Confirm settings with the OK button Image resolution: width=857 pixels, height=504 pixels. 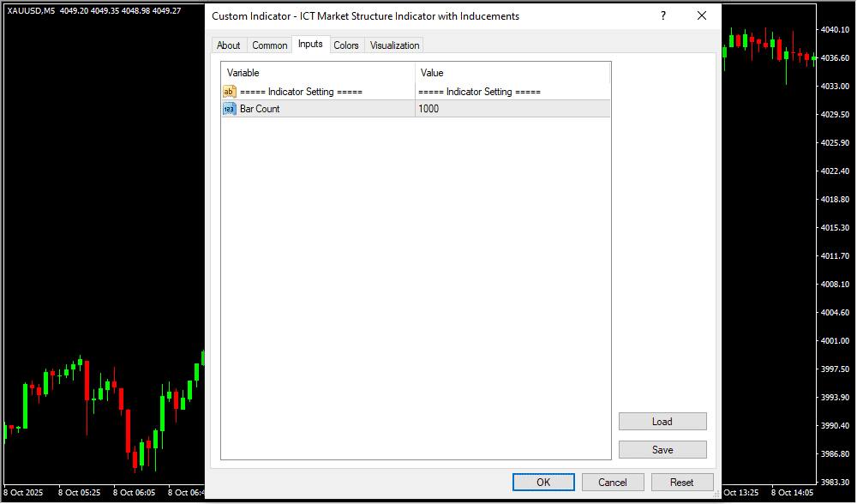click(543, 483)
